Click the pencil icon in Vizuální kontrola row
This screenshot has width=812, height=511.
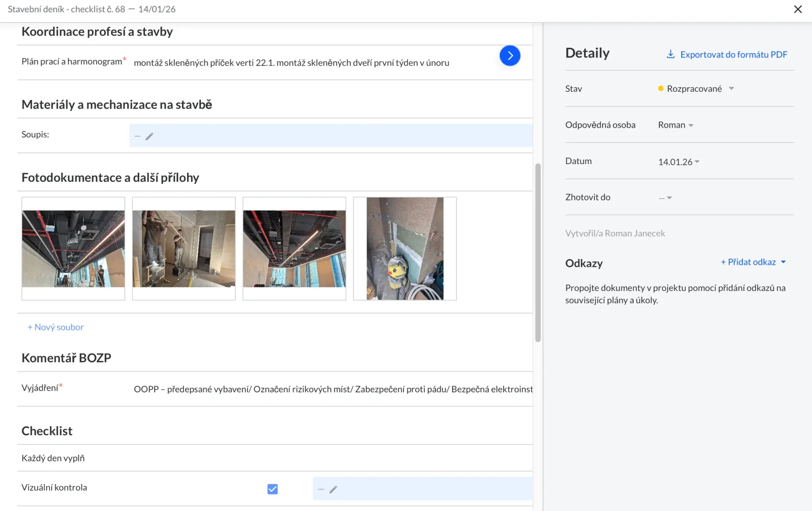tap(333, 489)
